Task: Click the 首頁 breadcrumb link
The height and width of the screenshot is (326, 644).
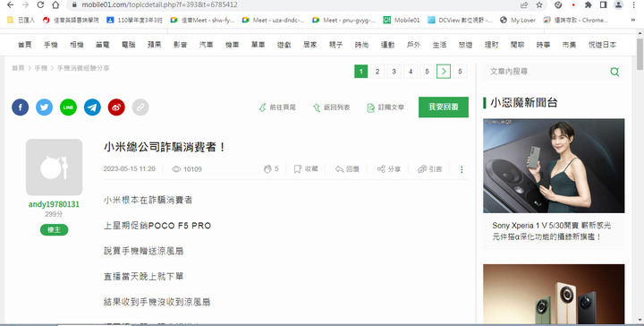Action: pos(18,68)
